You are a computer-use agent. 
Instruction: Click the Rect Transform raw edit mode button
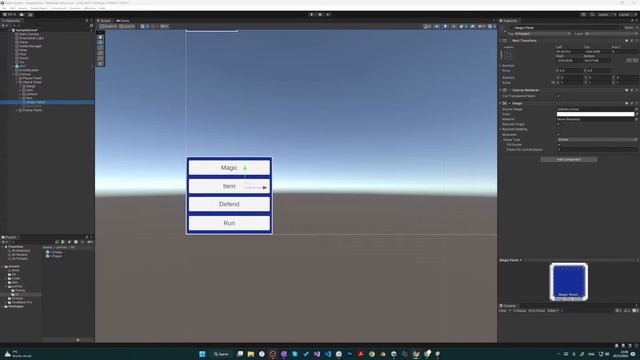click(x=635, y=60)
